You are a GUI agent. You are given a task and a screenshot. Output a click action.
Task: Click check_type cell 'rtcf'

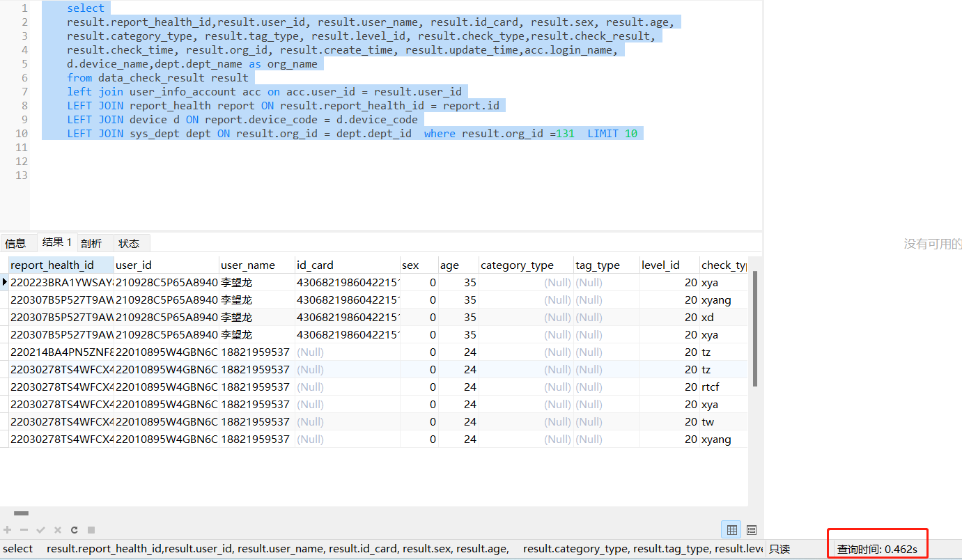724,387
